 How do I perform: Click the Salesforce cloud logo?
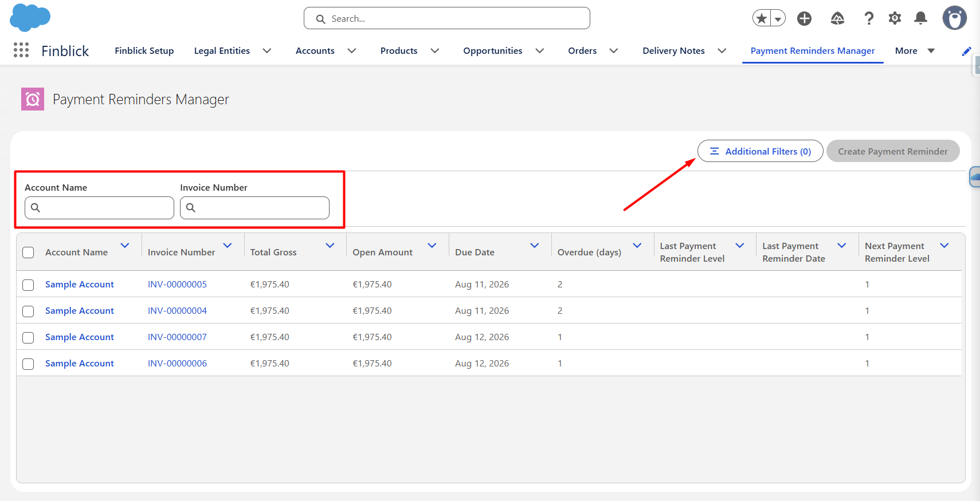tap(30, 17)
